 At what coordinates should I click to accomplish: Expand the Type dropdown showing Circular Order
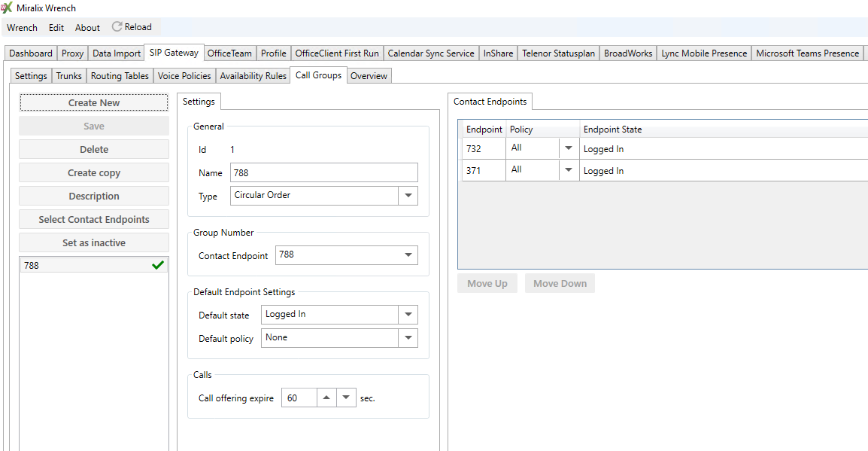[408, 196]
